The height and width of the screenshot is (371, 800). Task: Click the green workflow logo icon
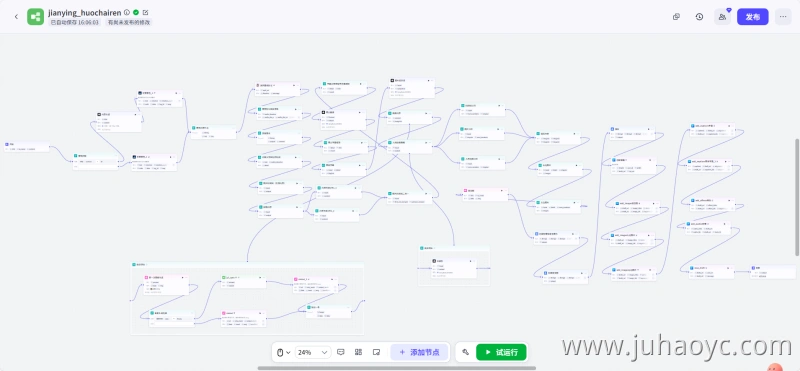(x=36, y=17)
